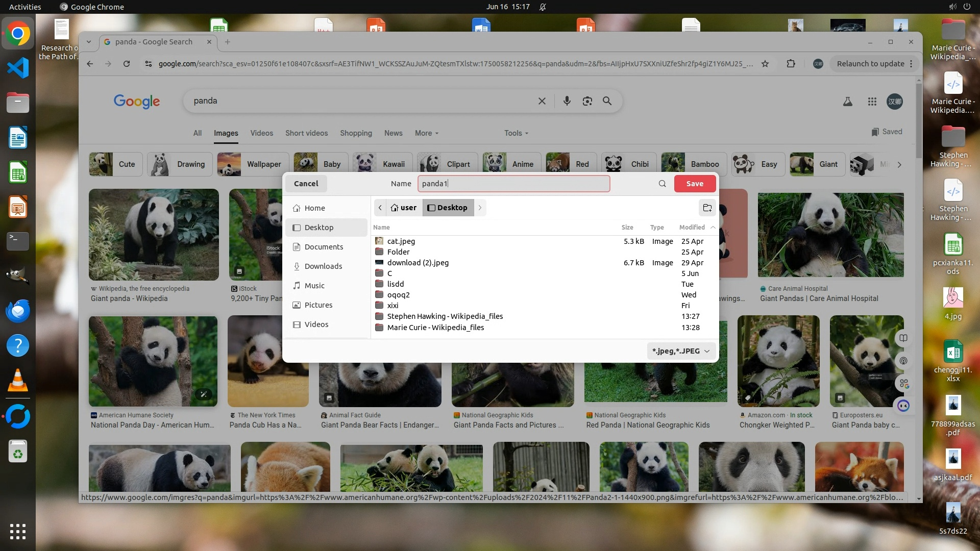980x551 pixels.
Task: Toggle the notifications bell in top bar
Action: [543, 7]
